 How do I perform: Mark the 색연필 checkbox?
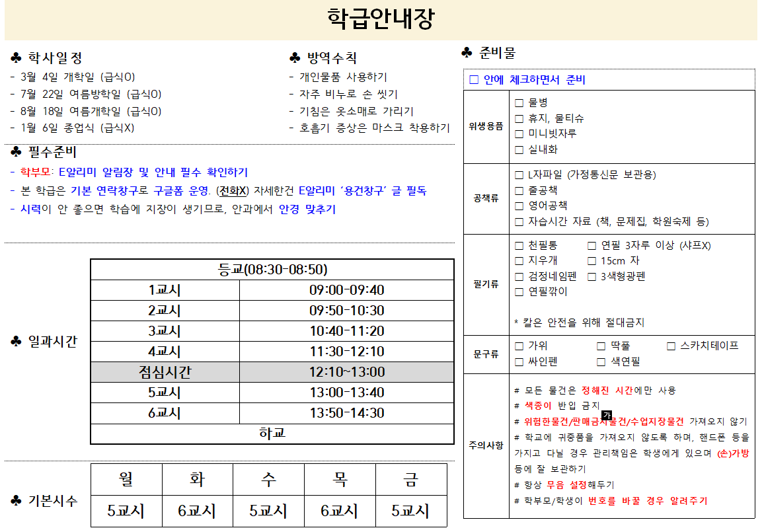(x=601, y=361)
